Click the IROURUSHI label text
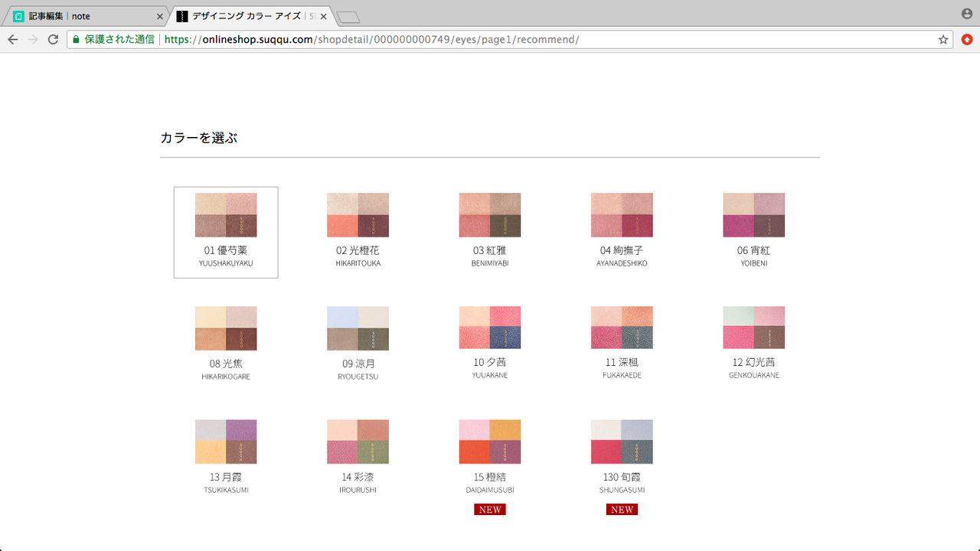 [x=358, y=490]
